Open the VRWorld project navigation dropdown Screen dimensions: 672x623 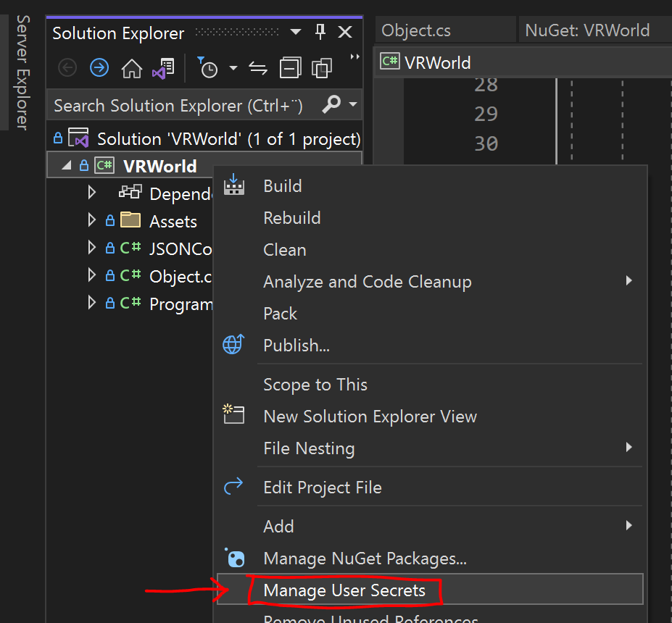click(523, 62)
